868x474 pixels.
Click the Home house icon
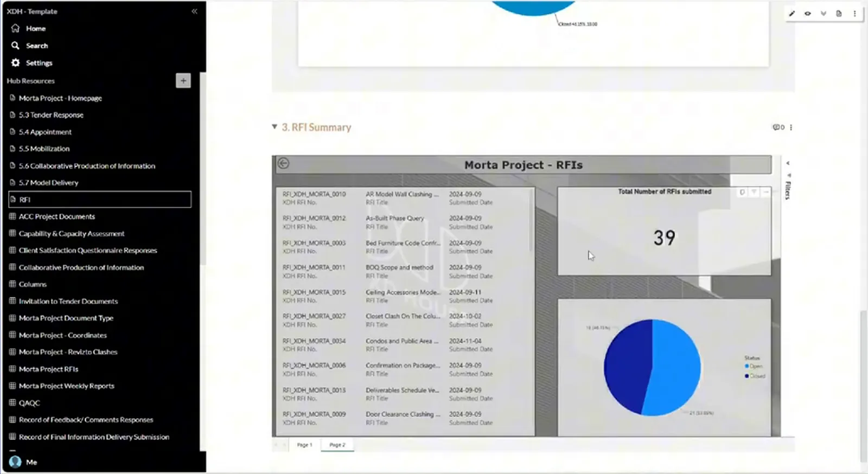coord(15,28)
